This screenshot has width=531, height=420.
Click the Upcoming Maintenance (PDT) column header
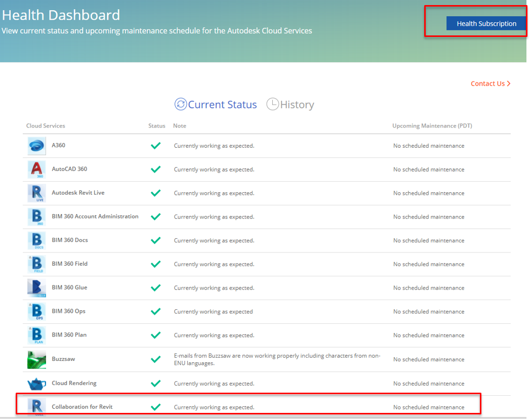pos(432,125)
